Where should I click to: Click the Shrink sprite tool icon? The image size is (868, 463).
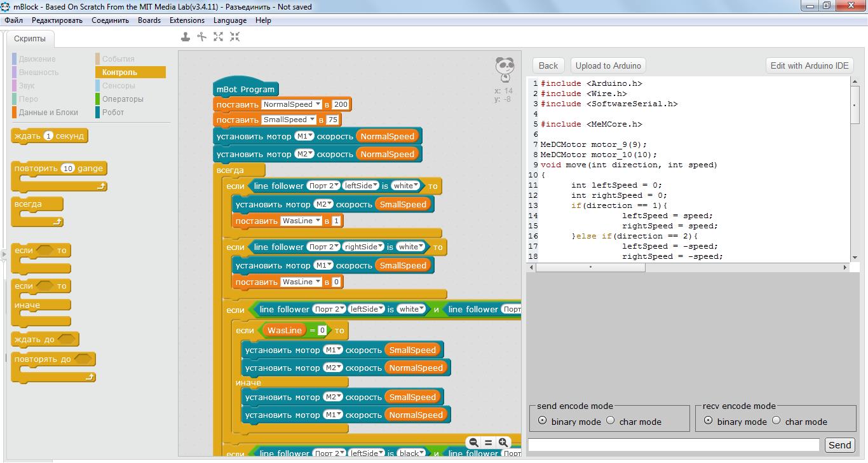[x=235, y=37]
